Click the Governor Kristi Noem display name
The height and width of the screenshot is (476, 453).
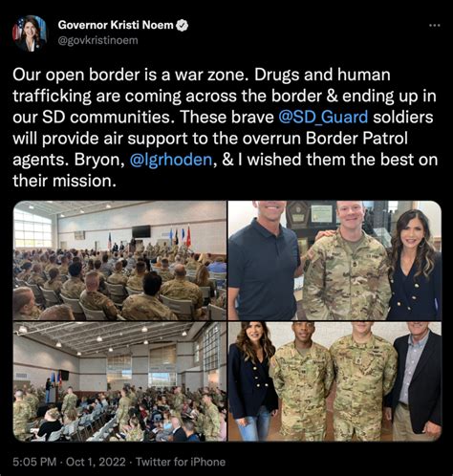coord(116,25)
